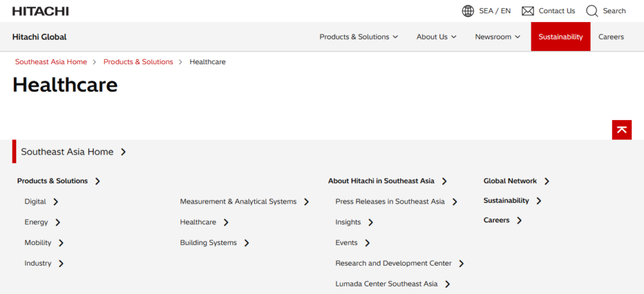Expand the Products & Solutions dropdown menu

358,37
